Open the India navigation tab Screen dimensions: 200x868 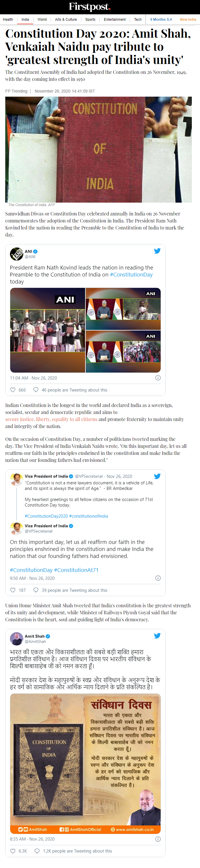click(25, 20)
